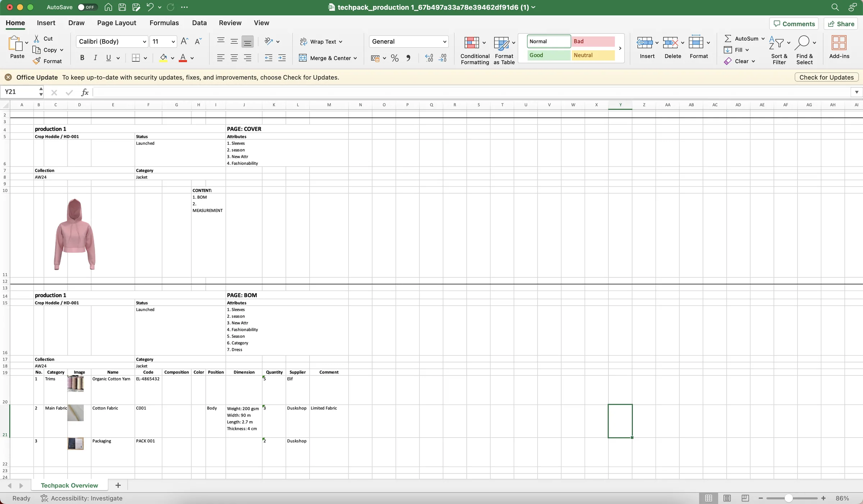
Task: Open the Formulas ribbon tab
Action: point(164,23)
